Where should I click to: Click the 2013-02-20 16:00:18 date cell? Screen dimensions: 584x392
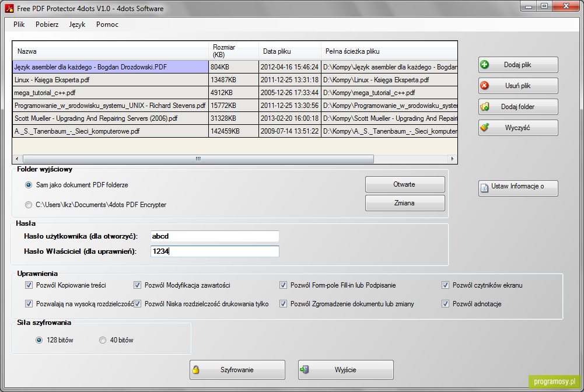point(290,118)
